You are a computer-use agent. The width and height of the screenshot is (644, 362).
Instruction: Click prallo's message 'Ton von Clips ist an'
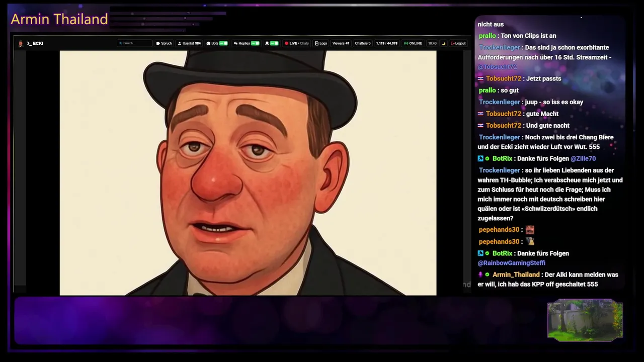(528, 36)
